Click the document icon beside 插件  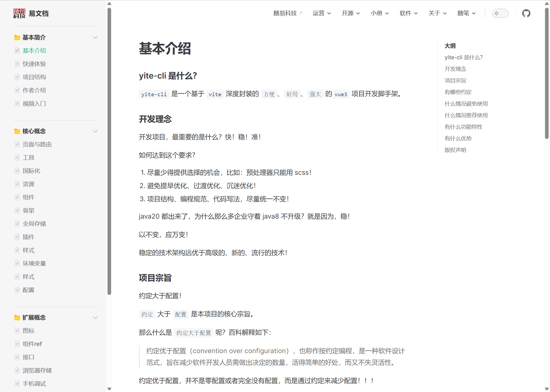[17, 237]
